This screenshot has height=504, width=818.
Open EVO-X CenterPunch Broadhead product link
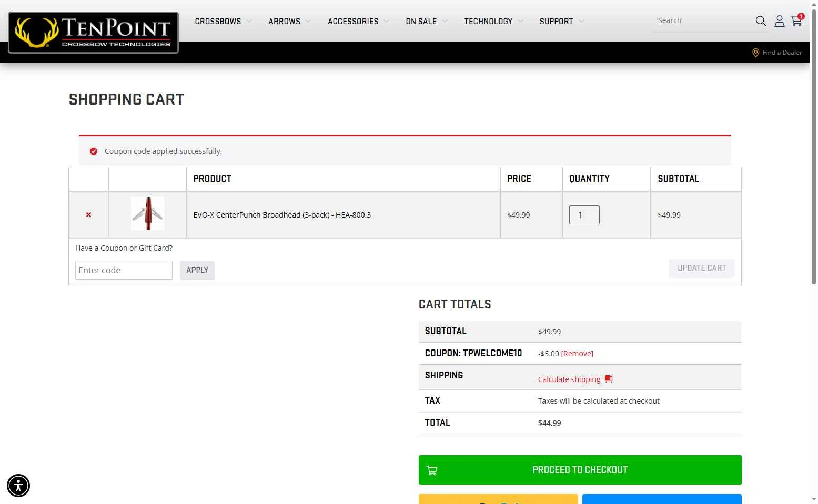(282, 215)
